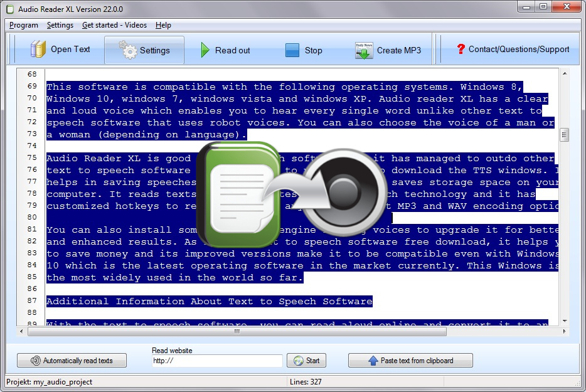Open the Program menu
The height and width of the screenshot is (392, 586).
(23, 25)
